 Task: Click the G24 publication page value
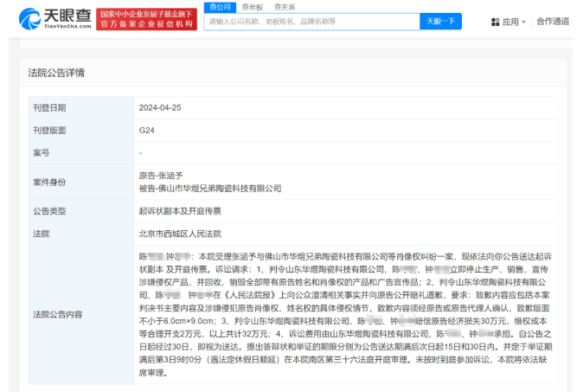pyautogui.click(x=145, y=131)
